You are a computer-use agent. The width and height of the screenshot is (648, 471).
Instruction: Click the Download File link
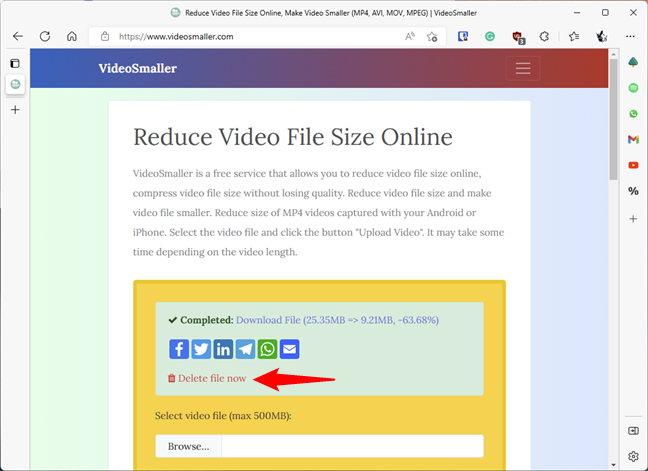337,320
